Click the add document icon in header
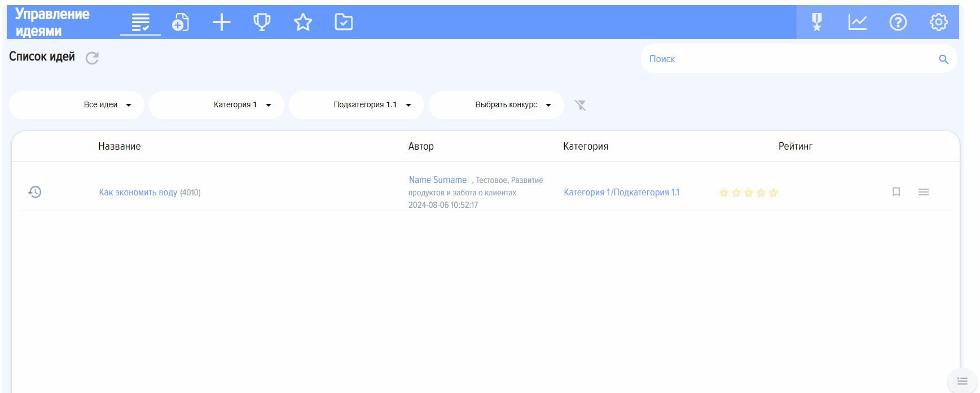Image resolution: width=980 pixels, height=393 pixels. 181,23
